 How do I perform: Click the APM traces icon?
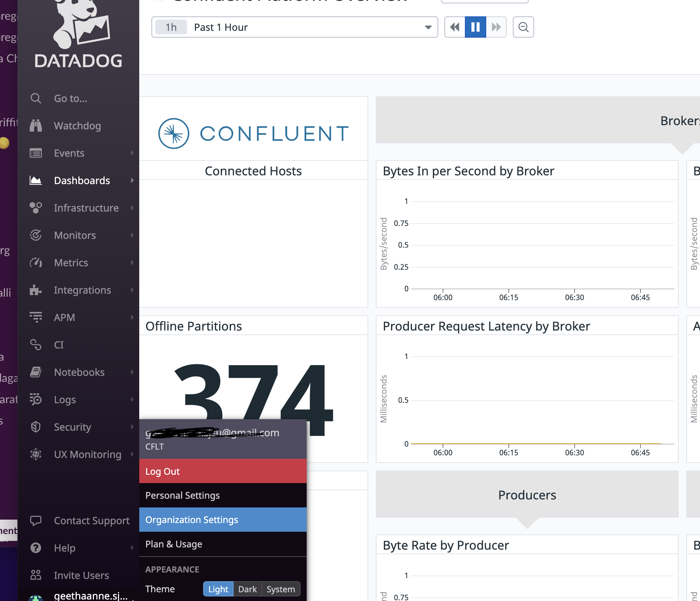coord(36,318)
